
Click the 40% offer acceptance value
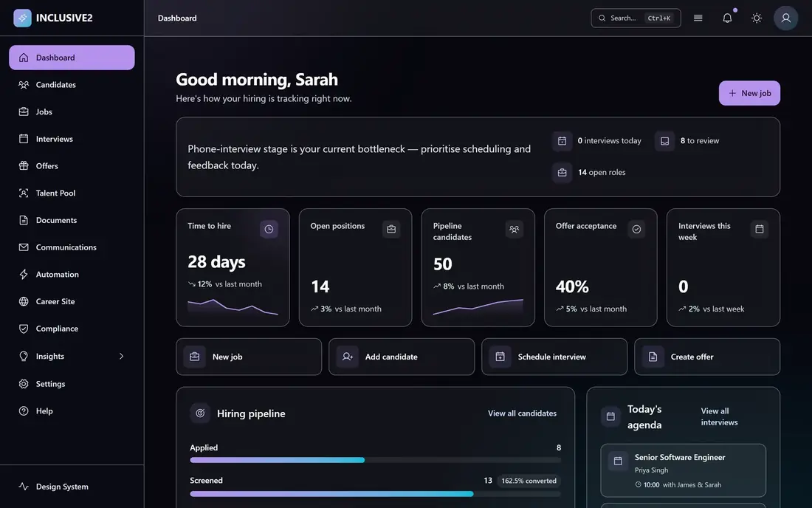[572, 286]
